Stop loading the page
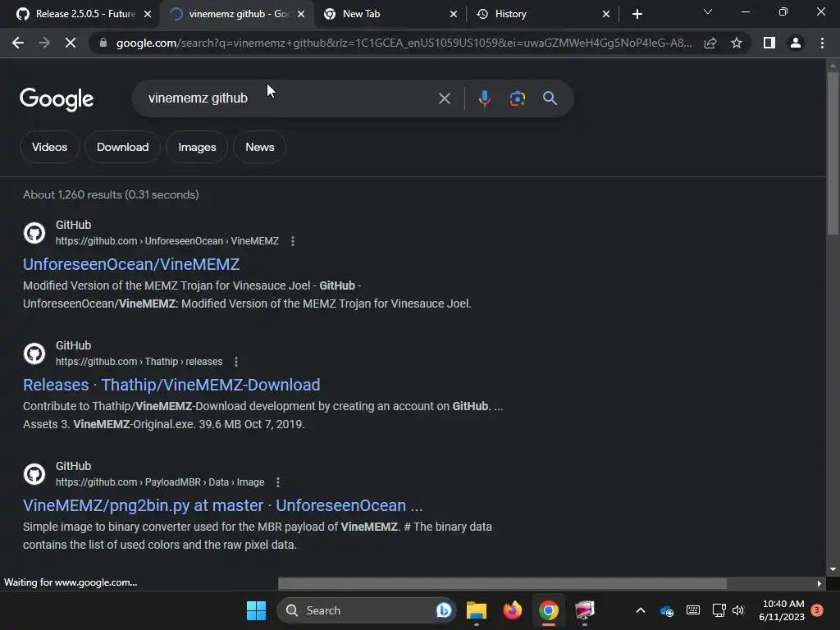This screenshot has height=630, width=840. pyautogui.click(x=71, y=43)
